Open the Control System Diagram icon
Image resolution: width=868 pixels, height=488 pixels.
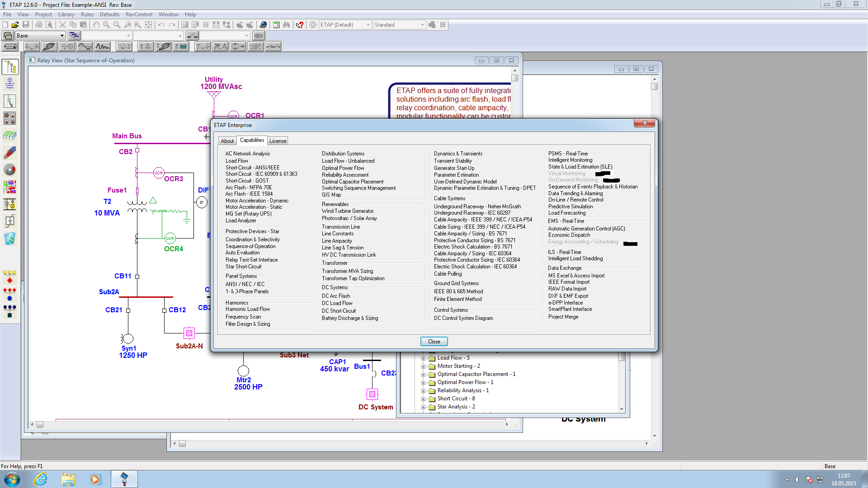(x=10, y=204)
